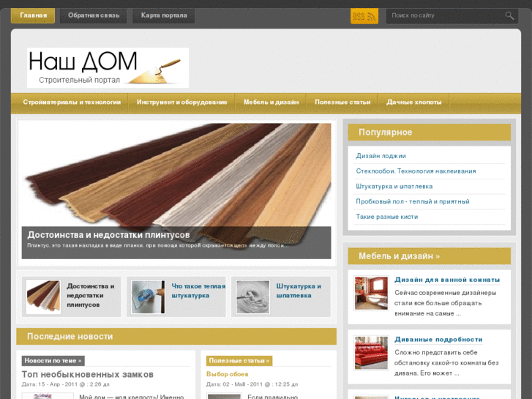This screenshot has width=532, height=399.
Task: Open popular link Дизайн лоджии
Action: click(x=381, y=156)
